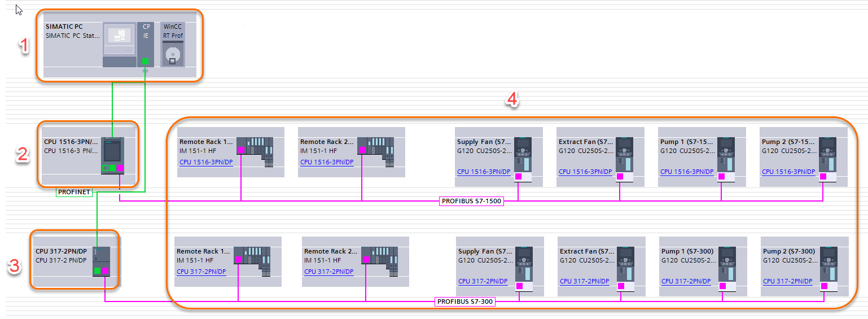
Task: Select Remote Rack 2 module image on S7-1500 bus
Action: click(375, 152)
